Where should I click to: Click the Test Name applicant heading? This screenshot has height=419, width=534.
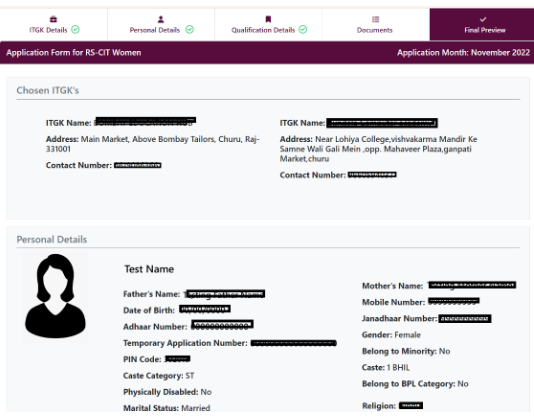pos(149,269)
